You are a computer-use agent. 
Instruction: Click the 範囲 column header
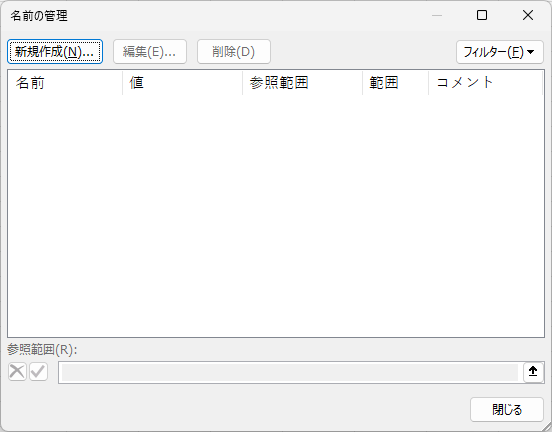coord(395,83)
